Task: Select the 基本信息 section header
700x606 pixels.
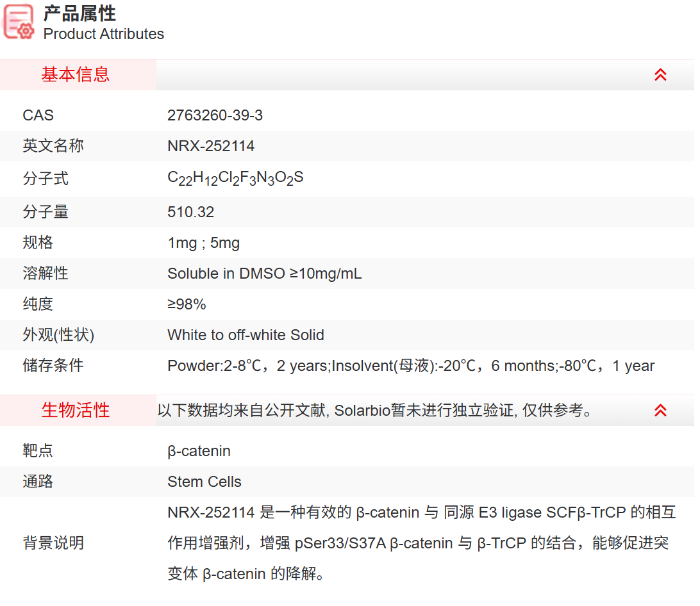Action: [x=76, y=75]
